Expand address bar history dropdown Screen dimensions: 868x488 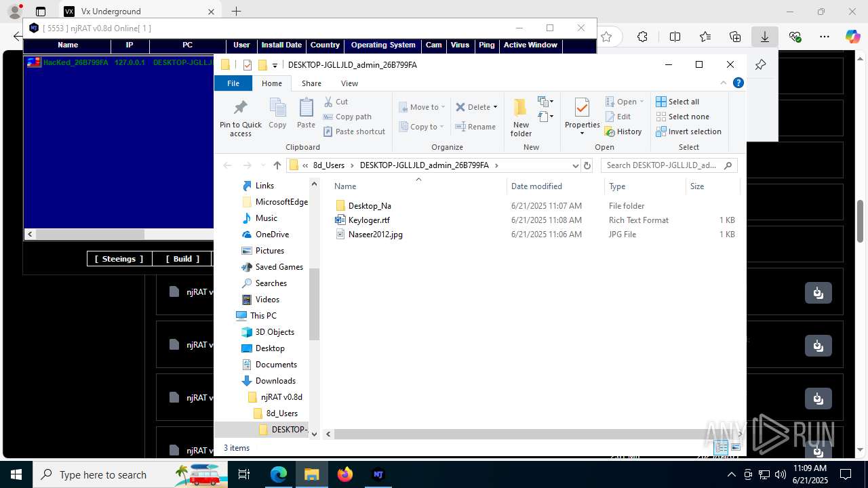[576, 165]
